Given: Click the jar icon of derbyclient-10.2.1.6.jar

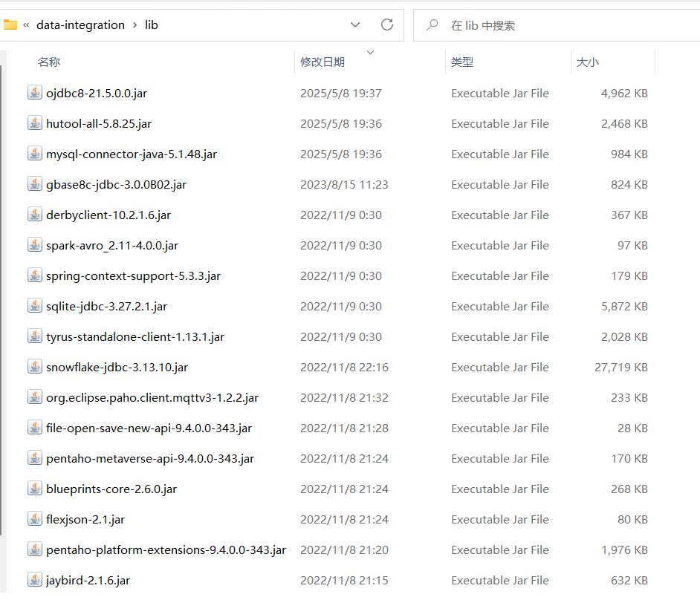Looking at the screenshot, I should [35, 214].
